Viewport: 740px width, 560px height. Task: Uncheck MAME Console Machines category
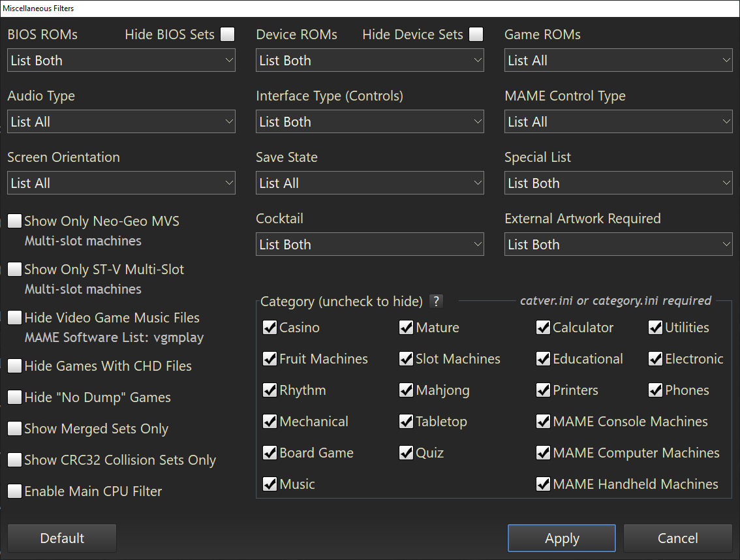point(544,422)
